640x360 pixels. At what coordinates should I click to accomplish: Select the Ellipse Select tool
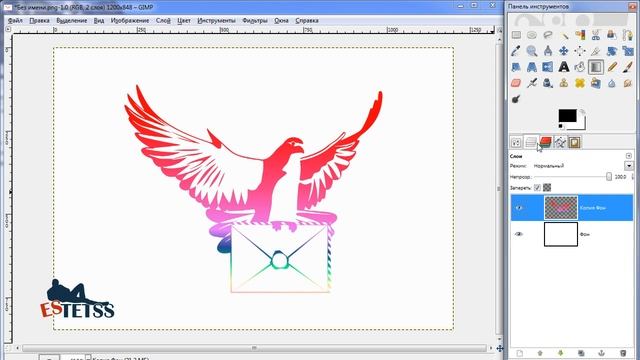531,35
